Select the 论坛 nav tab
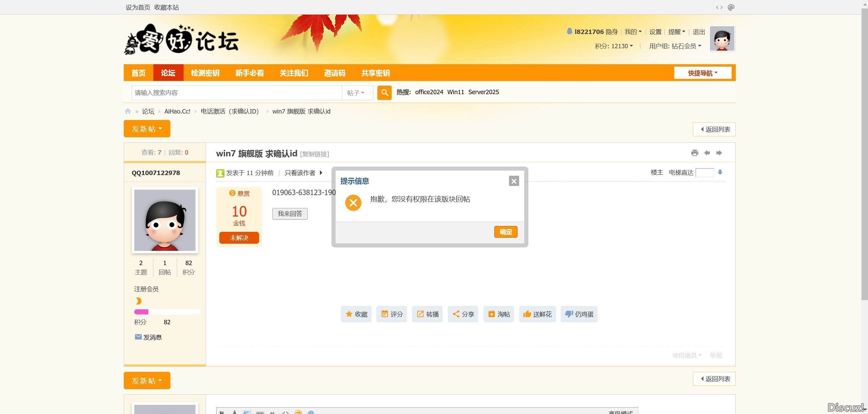The height and width of the screenshot is (414, 868). (x=168, y=73)
